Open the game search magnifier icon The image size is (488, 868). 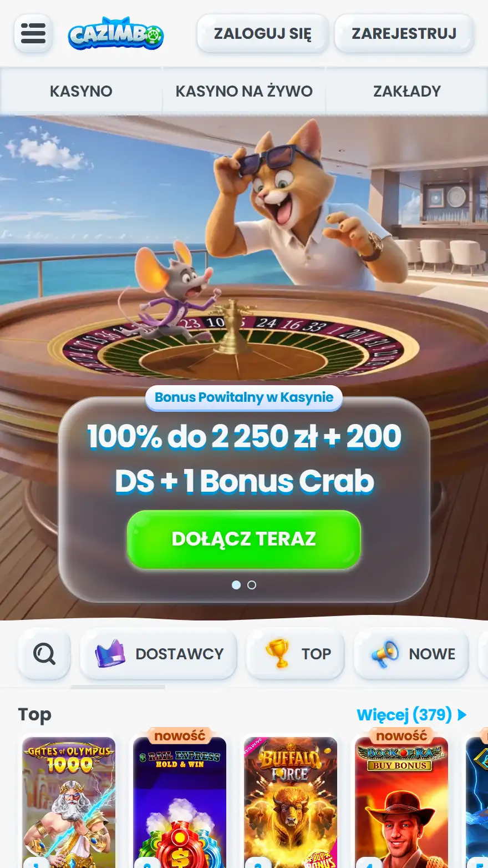44,654
